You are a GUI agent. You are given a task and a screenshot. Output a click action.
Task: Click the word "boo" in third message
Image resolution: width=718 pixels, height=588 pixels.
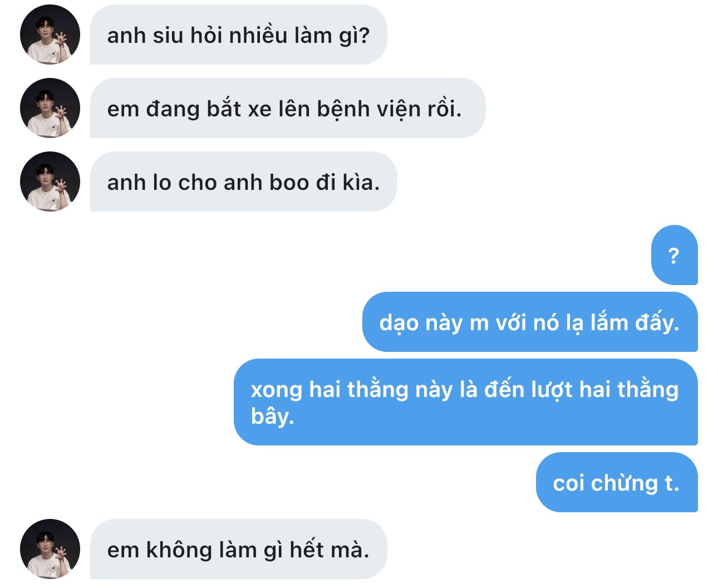pos(289,183)
